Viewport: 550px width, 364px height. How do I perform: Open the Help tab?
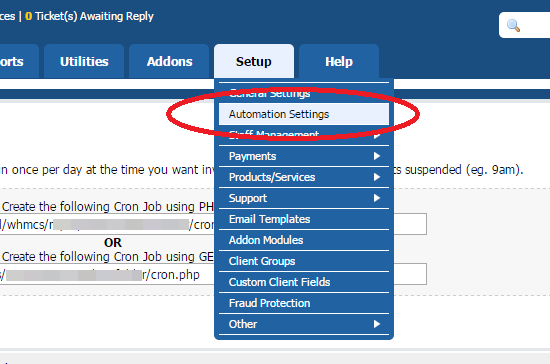[339, 61]
